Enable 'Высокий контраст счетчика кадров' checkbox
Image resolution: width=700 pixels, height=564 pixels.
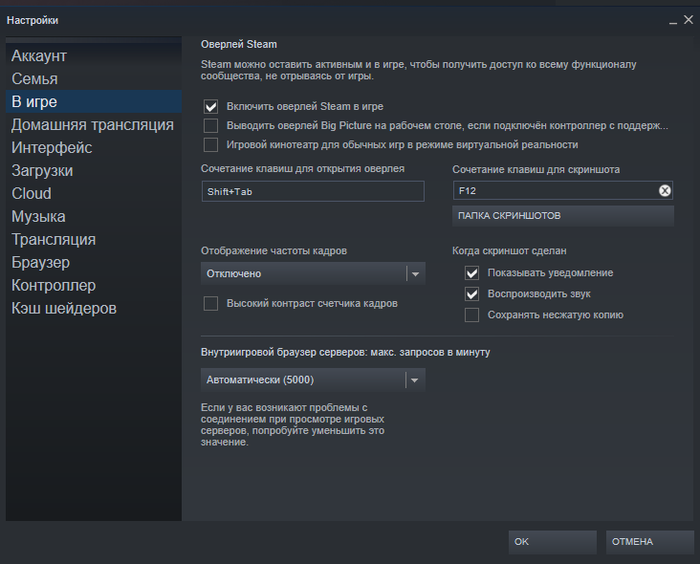tap(211, 304)
